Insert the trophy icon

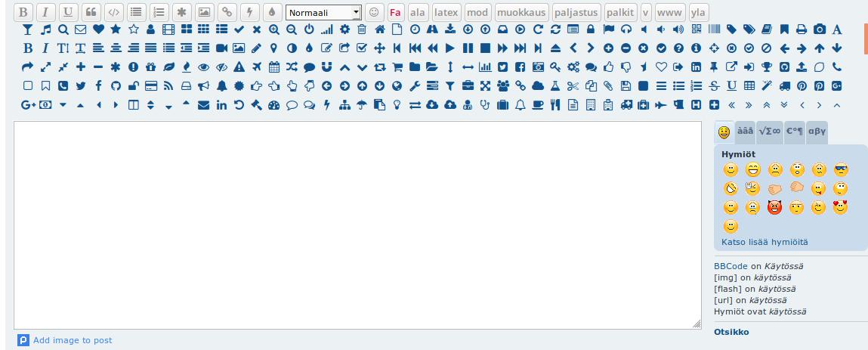tap(767, 67)
